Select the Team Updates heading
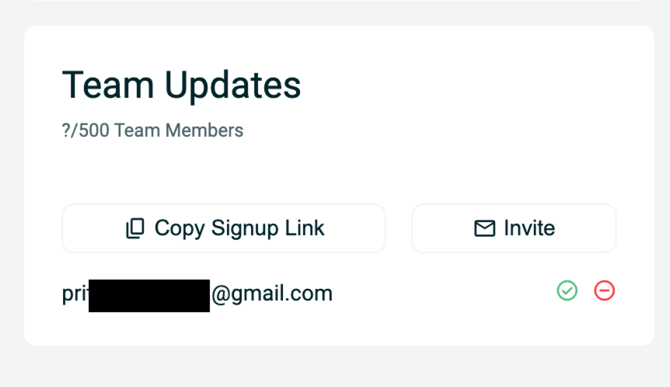 pos(182,85)
